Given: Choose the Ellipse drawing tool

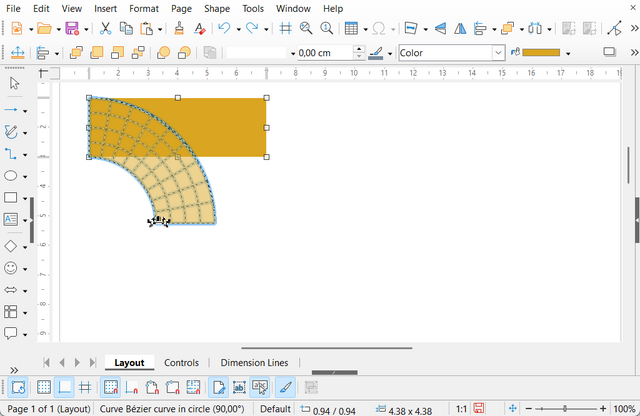Looking at the screenshot, I should click(11, 176).
